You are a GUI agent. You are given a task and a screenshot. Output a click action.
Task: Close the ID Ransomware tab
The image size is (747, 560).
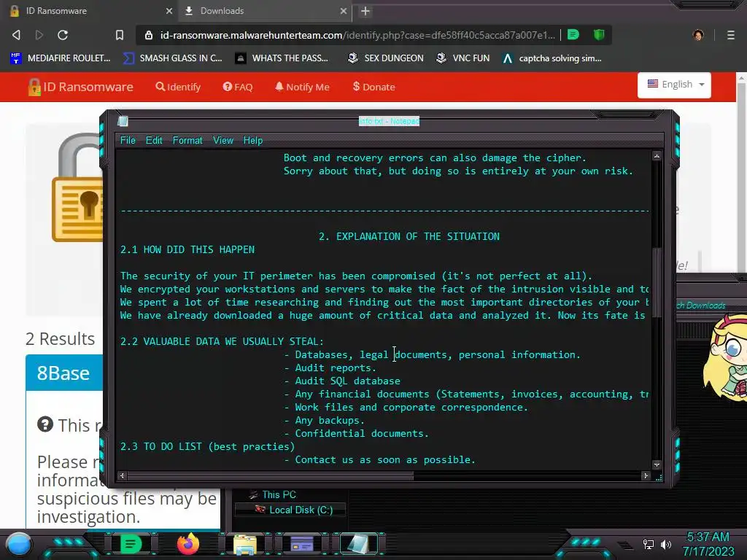coord(169,11)
